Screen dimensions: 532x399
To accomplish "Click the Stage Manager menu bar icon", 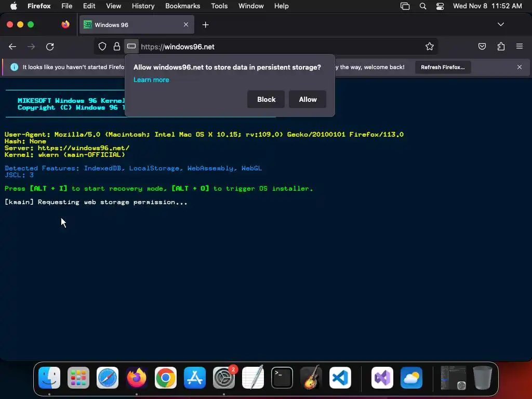I will (405, 6).
